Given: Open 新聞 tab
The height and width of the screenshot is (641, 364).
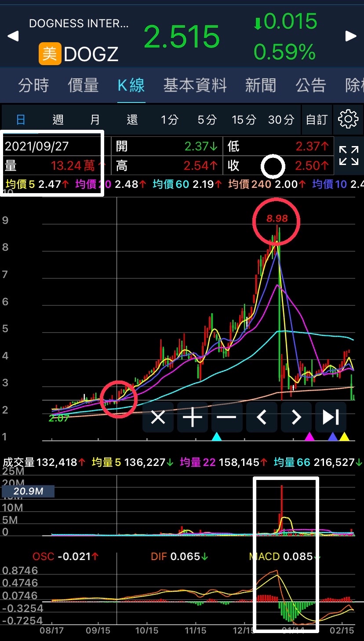Looking at the screenshot, I should coord(260,85).
